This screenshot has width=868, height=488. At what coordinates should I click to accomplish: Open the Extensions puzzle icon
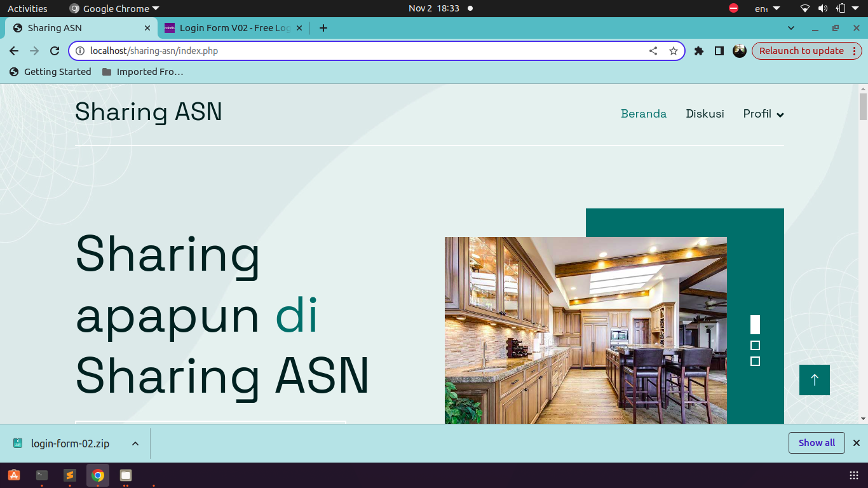(699, 51)
